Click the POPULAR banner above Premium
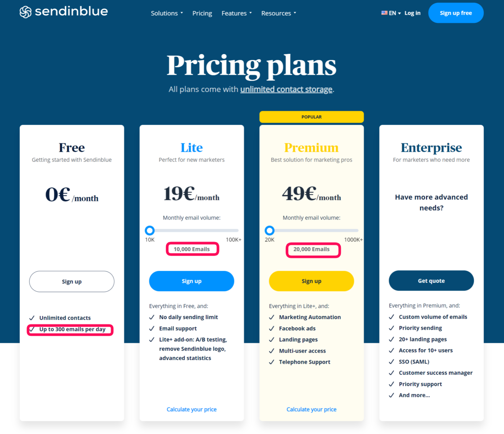This screenshot has width=504, height=434. click(x=311, y=117)
